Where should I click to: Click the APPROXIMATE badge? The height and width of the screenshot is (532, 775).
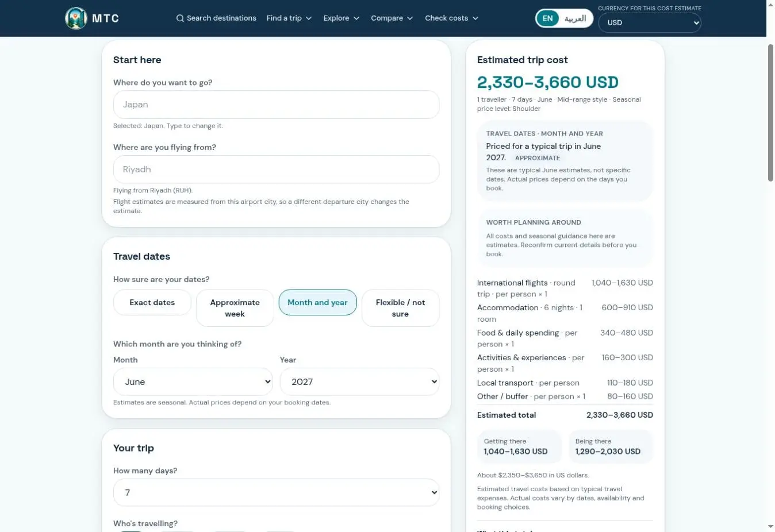[538, 158]
